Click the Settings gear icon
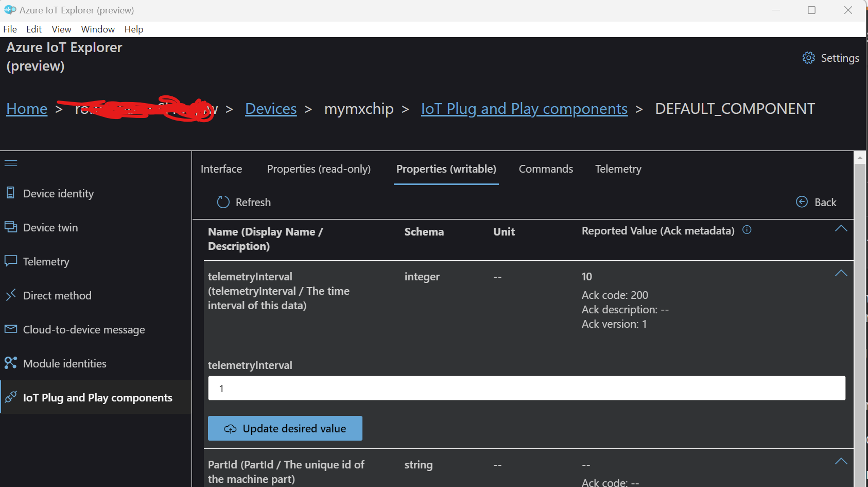Viewport: 868px width, 487px height. coord(808,58)
